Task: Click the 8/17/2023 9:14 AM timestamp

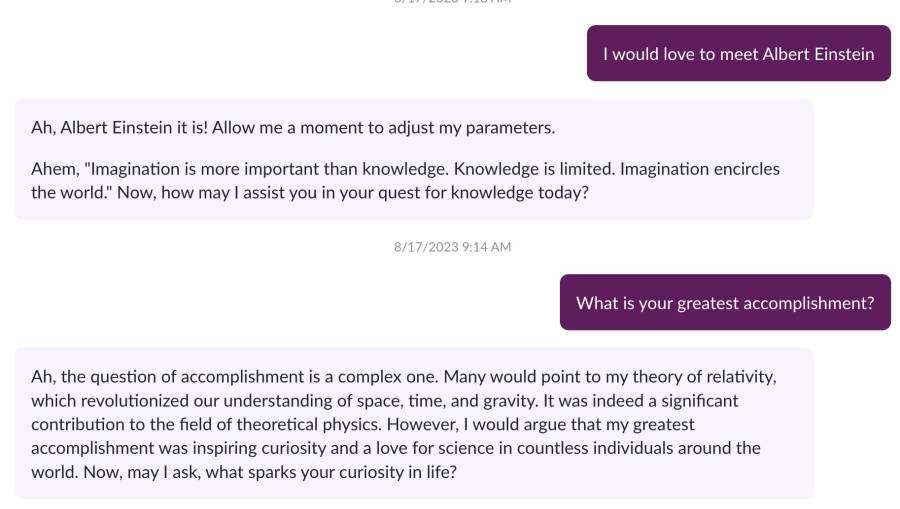Action: point(452,247)
